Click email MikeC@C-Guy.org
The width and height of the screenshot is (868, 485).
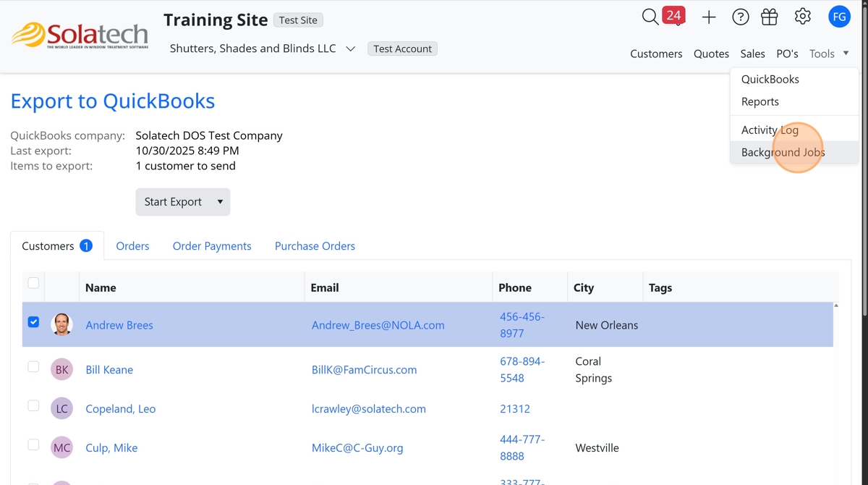click(x=357, y=448)
